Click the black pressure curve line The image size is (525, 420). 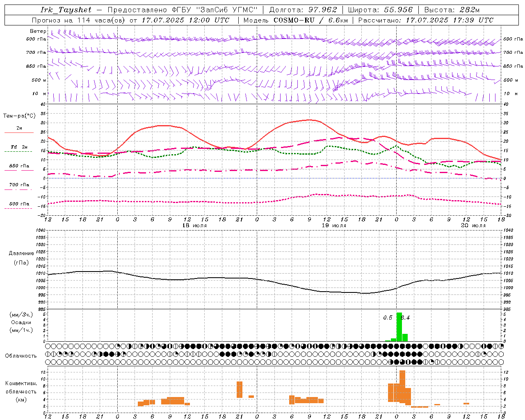(x=275, y=282)
